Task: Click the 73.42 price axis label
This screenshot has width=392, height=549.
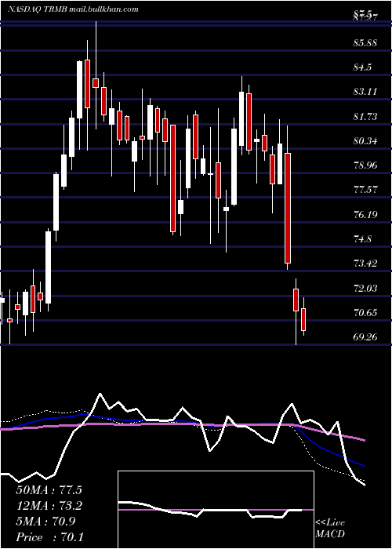Action: (x=365, y=263)
